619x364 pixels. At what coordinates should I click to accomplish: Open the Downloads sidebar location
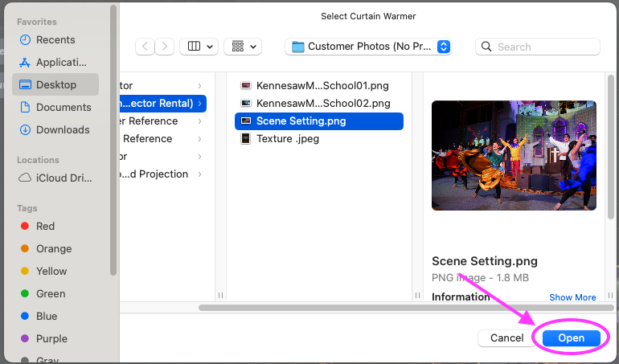(x=63, y=129)
